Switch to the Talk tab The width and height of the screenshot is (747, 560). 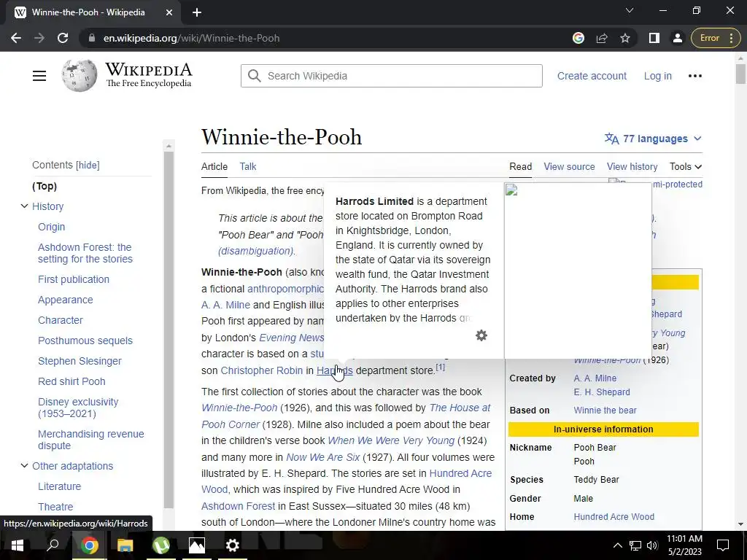pyautogui.click(x=248, y=167)
